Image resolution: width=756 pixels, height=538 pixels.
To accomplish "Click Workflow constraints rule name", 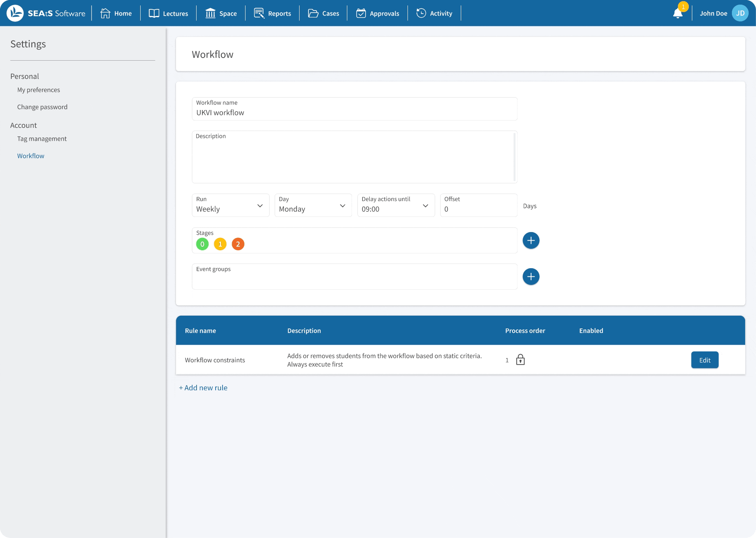I will (215, 360).
